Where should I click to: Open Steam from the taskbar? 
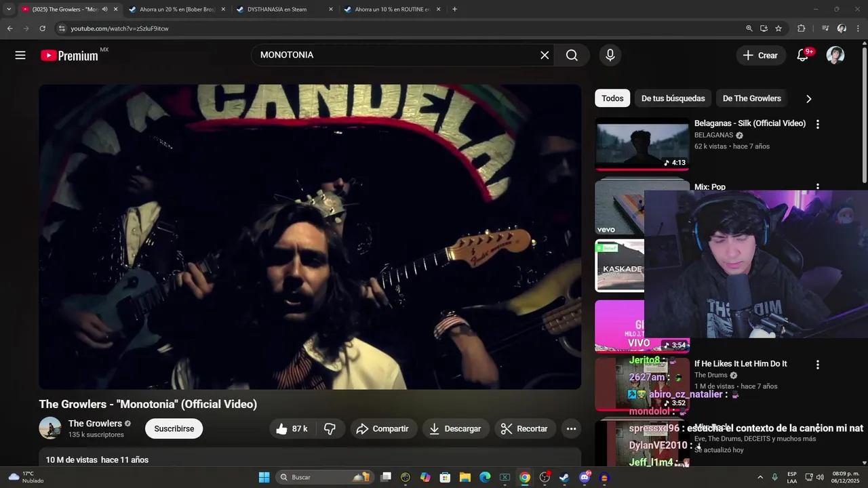click(x=564, y=477)
